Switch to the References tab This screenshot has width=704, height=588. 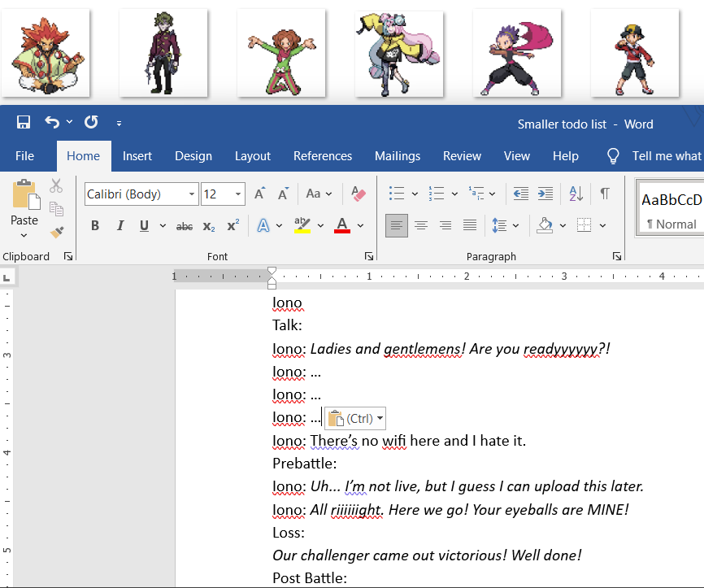(x=323, y=156)
